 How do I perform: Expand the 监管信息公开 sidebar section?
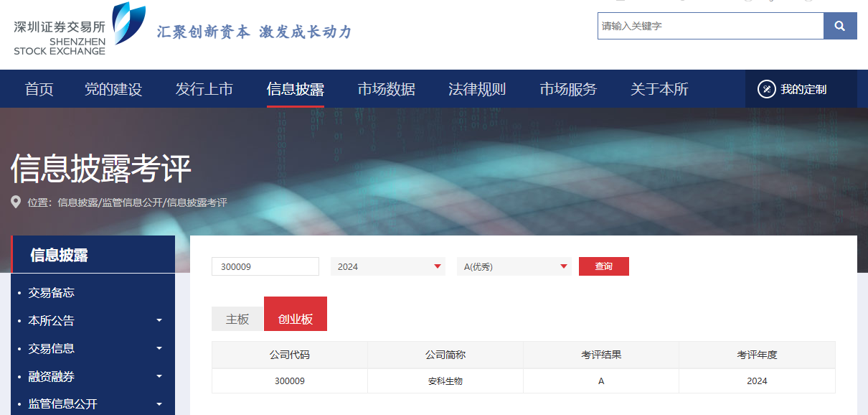click(x=159, y=404)
